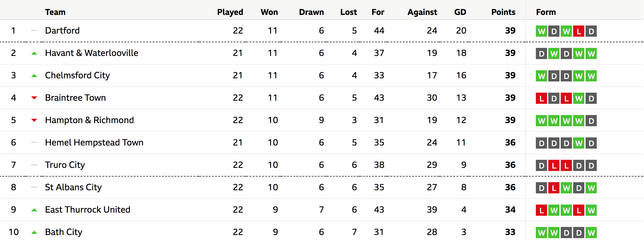Image resolution: width=644 pixels, height=240 pixels.
Task: Click the Played column header
Action: coord(230,12)
